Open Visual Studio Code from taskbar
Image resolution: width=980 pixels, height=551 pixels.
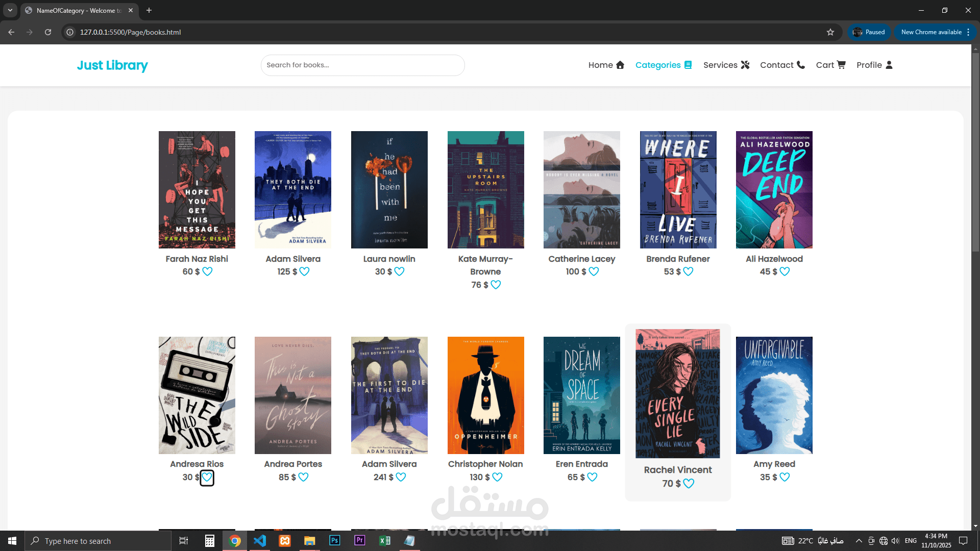coord(260,541)
